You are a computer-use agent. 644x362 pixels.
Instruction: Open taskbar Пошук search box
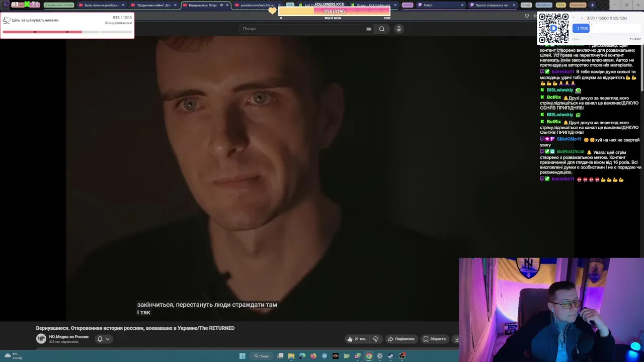click(262, 356)
